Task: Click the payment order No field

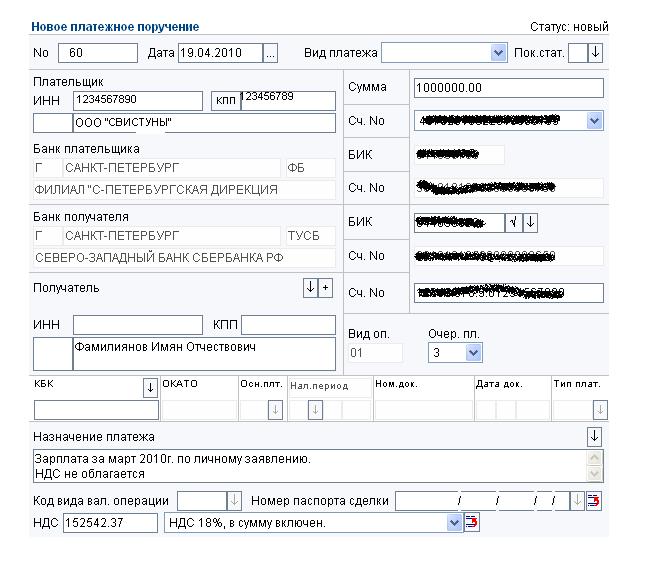Action: point(97,53)
